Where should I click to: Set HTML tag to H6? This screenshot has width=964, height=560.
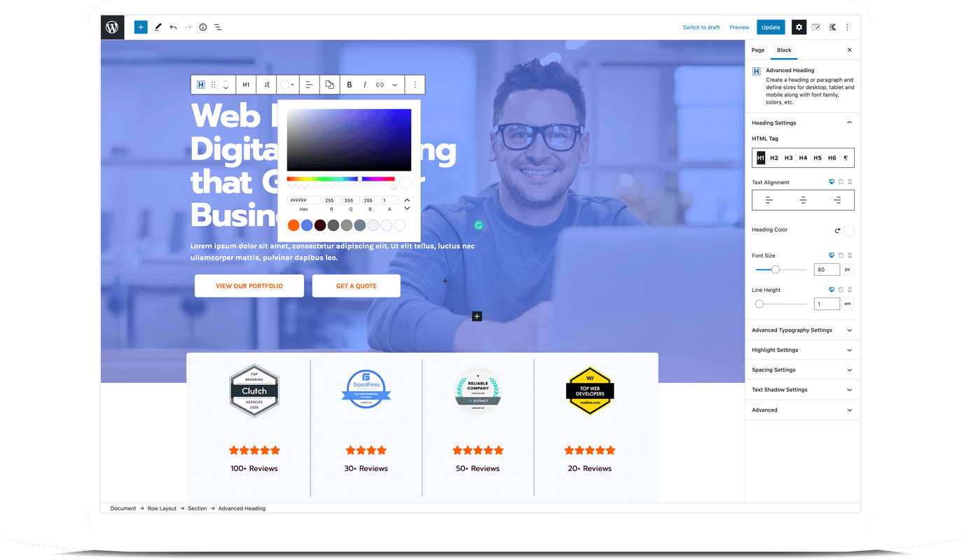pyautogui.click(x=832, y=158)
